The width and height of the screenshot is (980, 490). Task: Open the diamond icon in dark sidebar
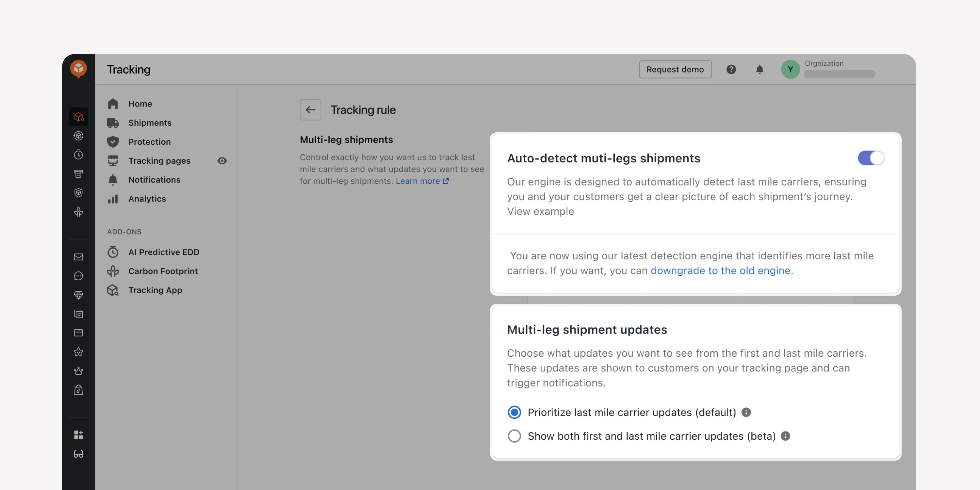coord(78,295)
